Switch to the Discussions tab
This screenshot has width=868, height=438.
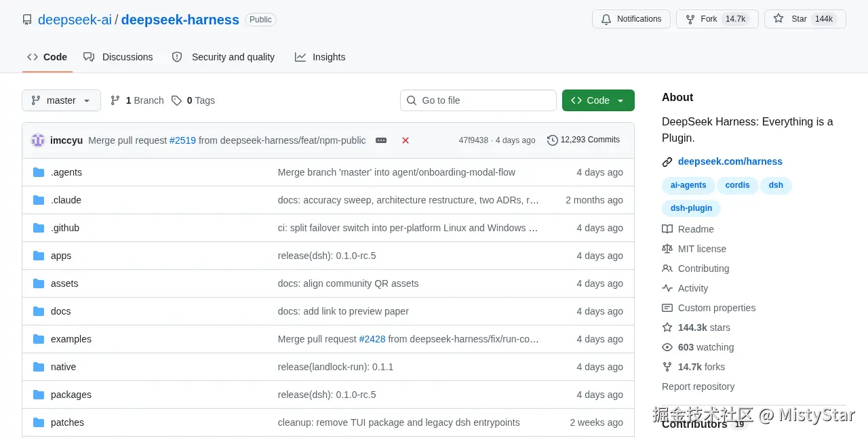[118, 57]
